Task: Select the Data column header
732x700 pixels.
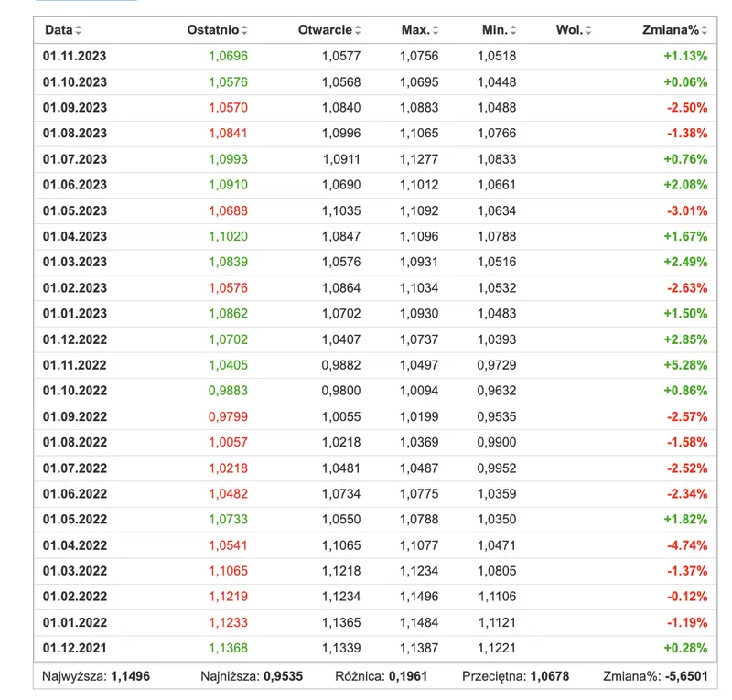Action: point(59,30)
